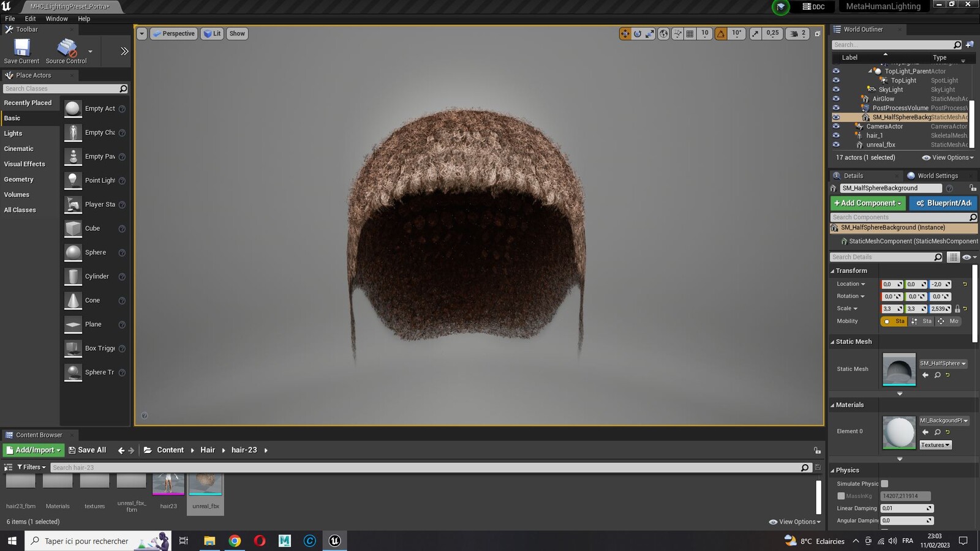
Task: Click the Chrome icon in taskbar
Action: tap(235, 541)
